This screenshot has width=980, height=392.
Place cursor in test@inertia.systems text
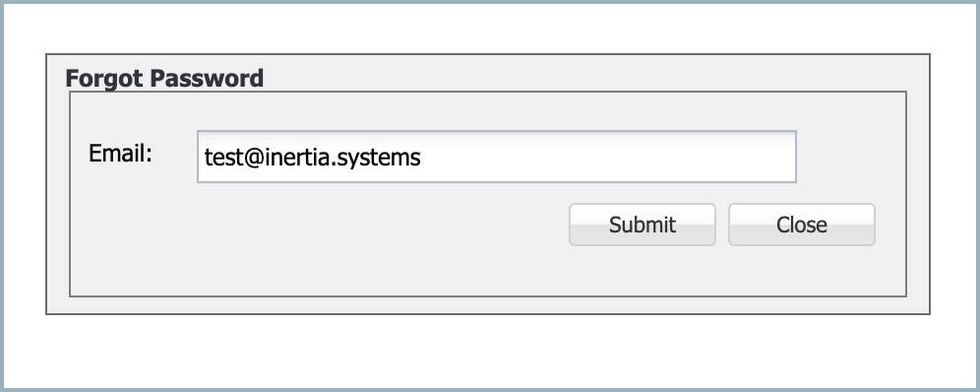313,158
